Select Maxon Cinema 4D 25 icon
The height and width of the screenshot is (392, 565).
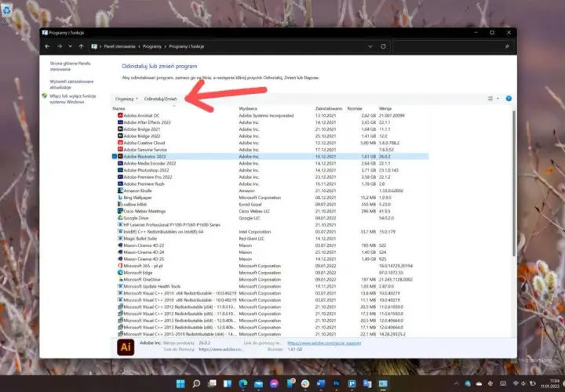pyautogui.click(x=120, y=259)
